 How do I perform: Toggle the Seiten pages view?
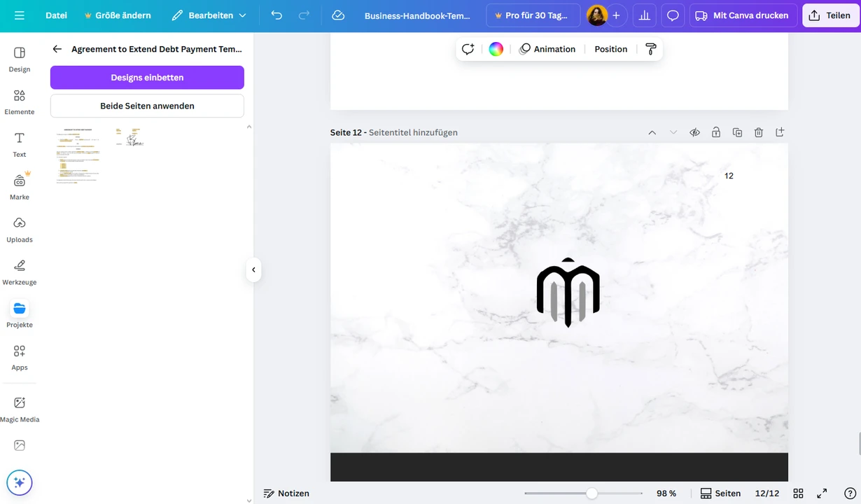pos(720,493)
